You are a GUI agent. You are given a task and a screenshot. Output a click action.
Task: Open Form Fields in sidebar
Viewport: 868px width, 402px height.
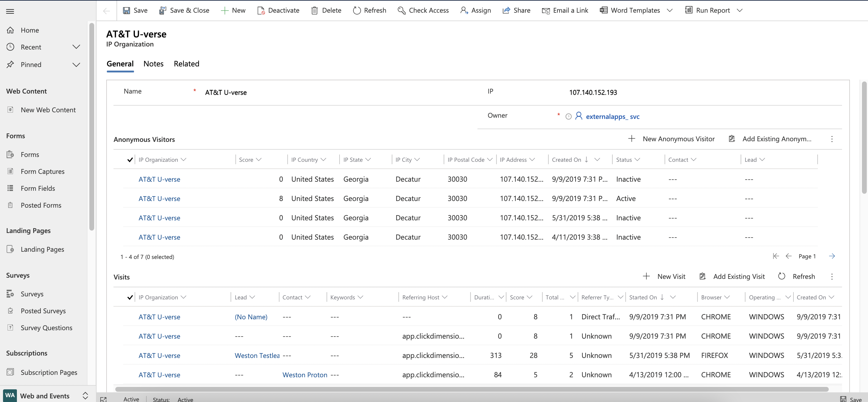[x=38, y=188]
